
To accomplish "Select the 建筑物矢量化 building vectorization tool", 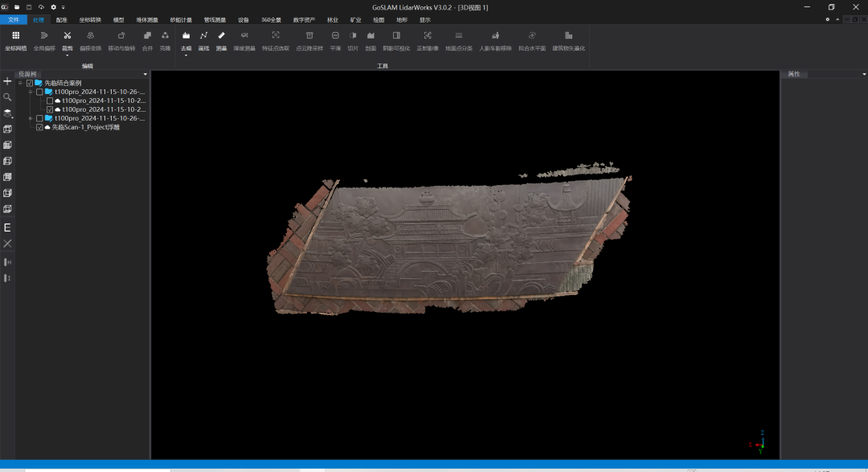I will pos(568,36).
